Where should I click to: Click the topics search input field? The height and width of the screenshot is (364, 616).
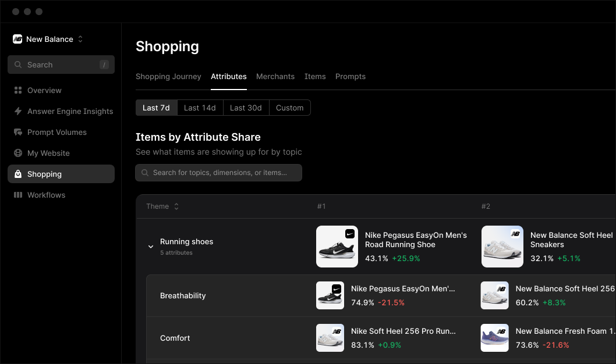click(218, 173)
